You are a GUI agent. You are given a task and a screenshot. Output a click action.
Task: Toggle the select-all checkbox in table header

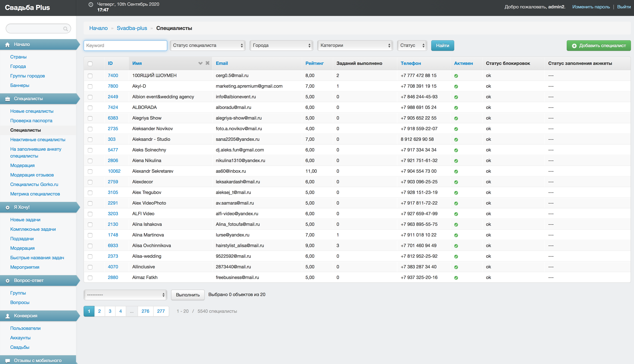click(x=90, y=64)
